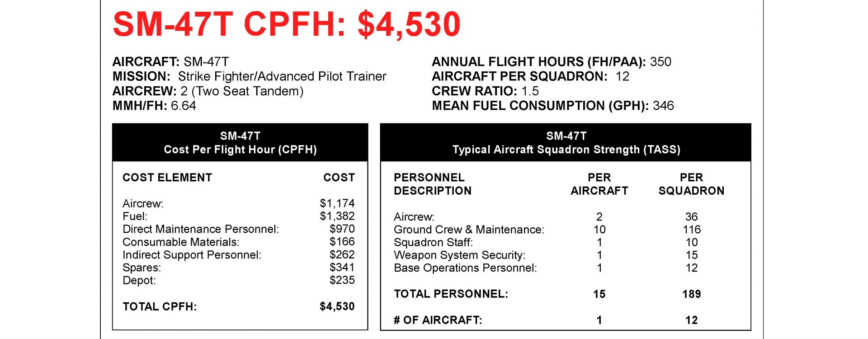The height and width of the screenshot is (339, 868).
Task: Click the MMH/FH: 6.64 text
Action: 154,106
